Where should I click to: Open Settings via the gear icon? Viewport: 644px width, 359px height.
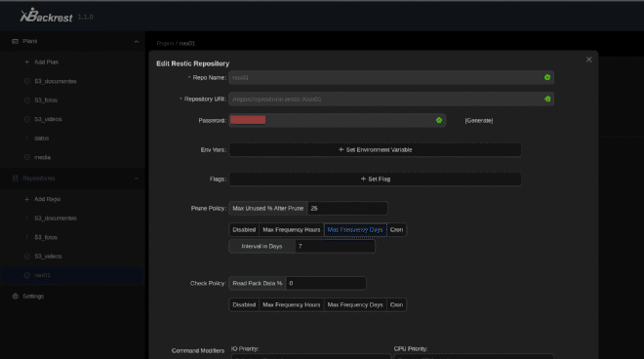(16, 297)
